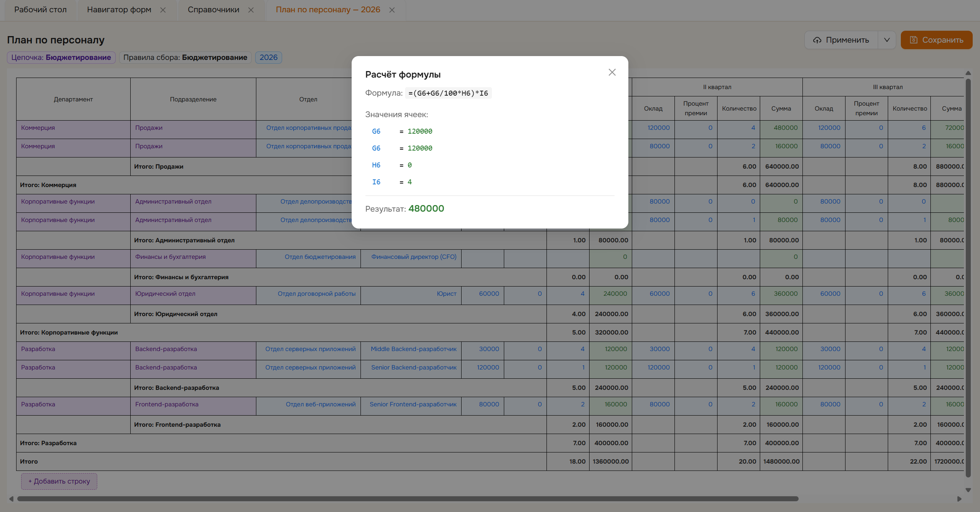Screen dimensions: 980x512
Task: Click the save icon in Сохранить button
Action: [x=914, y=40]
